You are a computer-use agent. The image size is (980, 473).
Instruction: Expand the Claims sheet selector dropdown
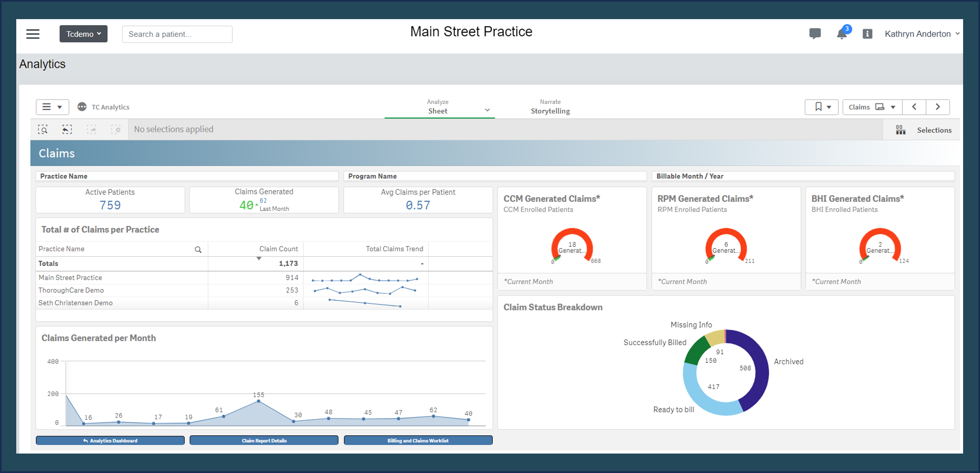point(872,107)
